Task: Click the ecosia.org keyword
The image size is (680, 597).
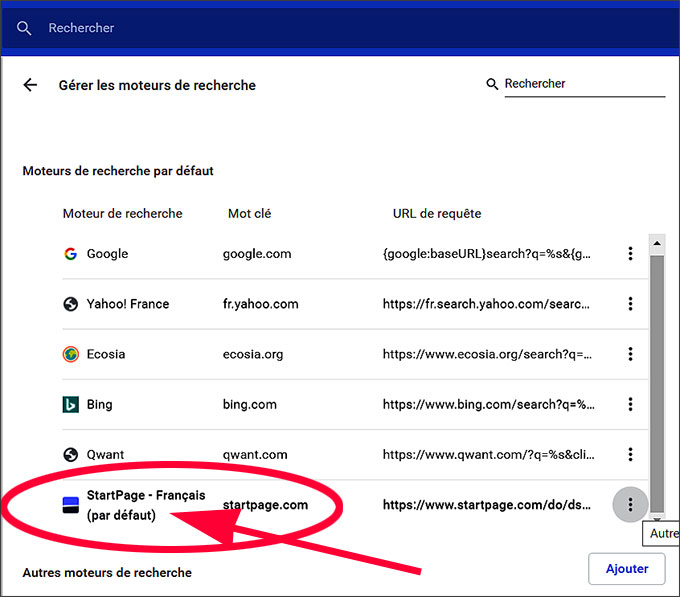Action: coord(253,354)
